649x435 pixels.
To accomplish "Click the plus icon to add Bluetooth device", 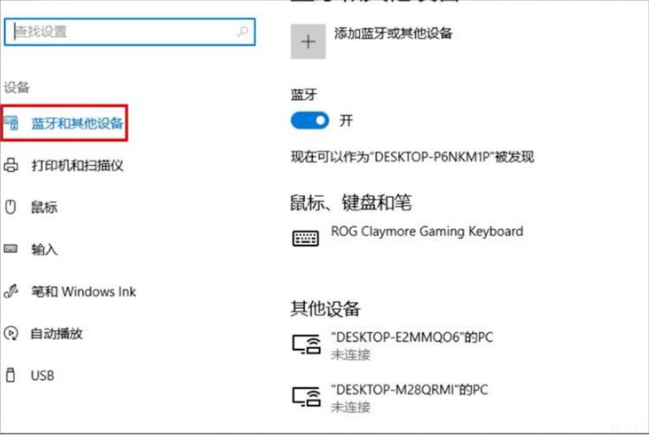I will coord(308,41).
